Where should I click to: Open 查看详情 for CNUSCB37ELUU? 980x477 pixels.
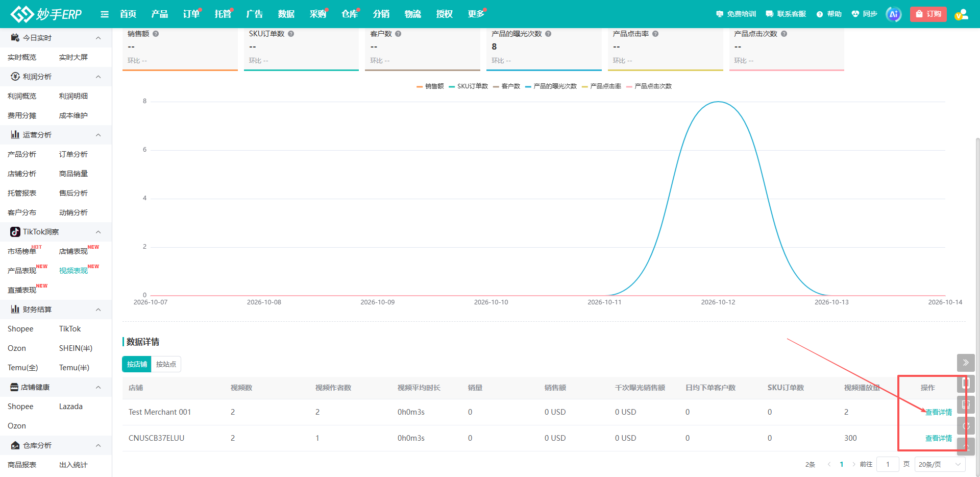939,438
